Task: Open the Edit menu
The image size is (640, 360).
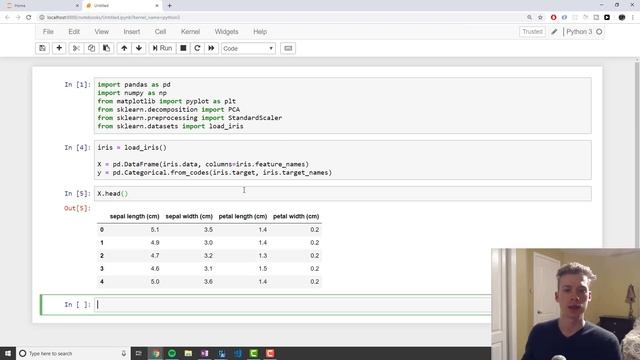Action: coord(74,31)
